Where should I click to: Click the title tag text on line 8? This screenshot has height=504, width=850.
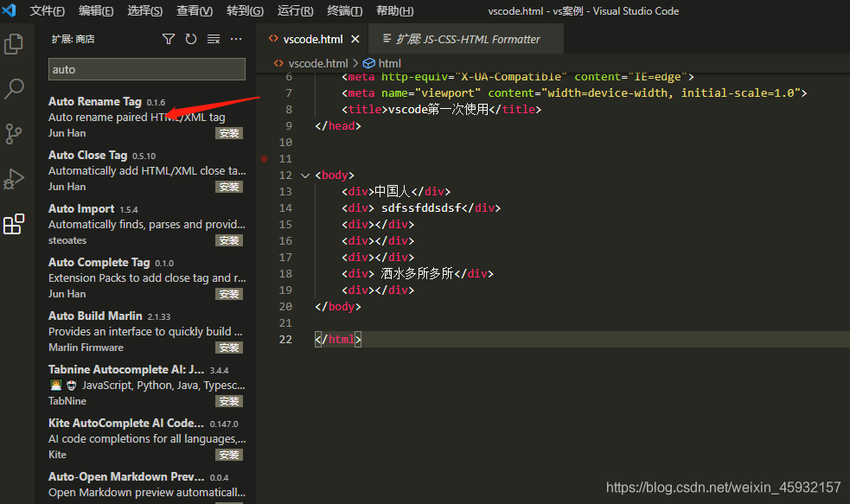[x=441, y=110]
